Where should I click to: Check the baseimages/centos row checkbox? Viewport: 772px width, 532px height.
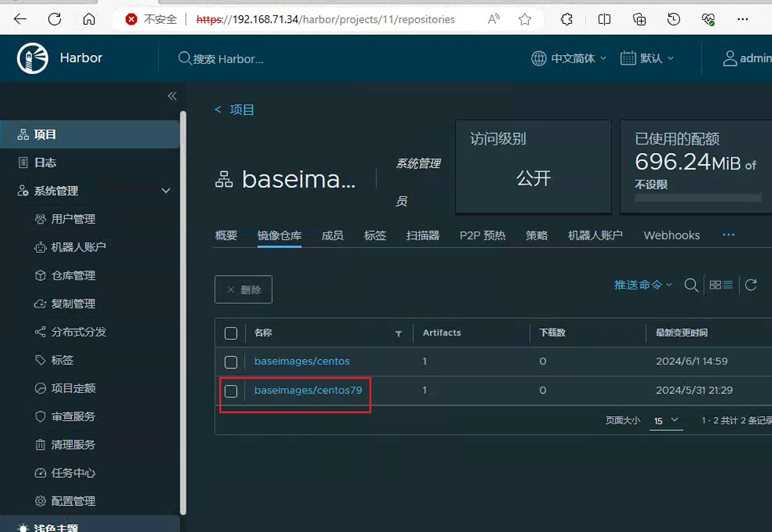231,362
